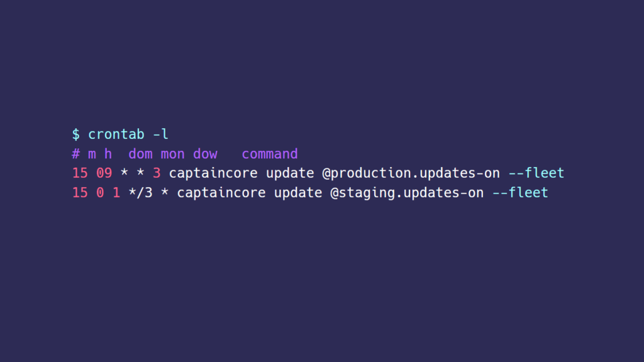The height and width of the screenshot is (362, 644).
Task: Click the command column header
Action: click(270, 154)
